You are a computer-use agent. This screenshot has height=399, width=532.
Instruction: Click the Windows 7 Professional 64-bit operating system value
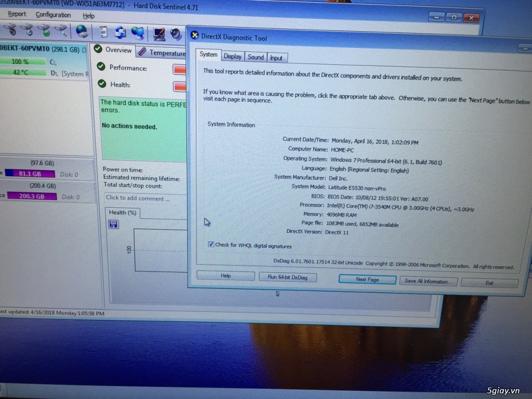[x=386, y=161]
